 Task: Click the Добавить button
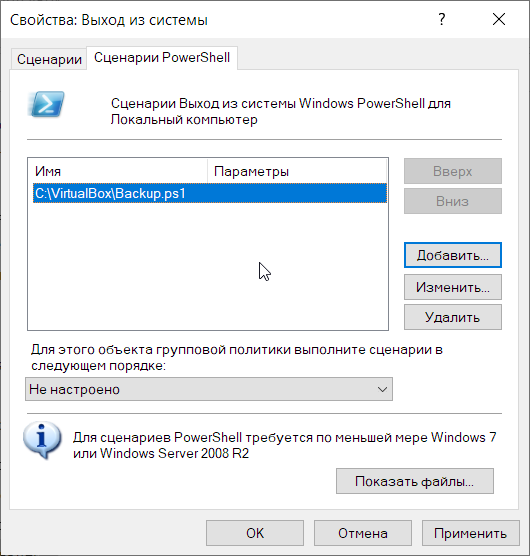point(453,255)
